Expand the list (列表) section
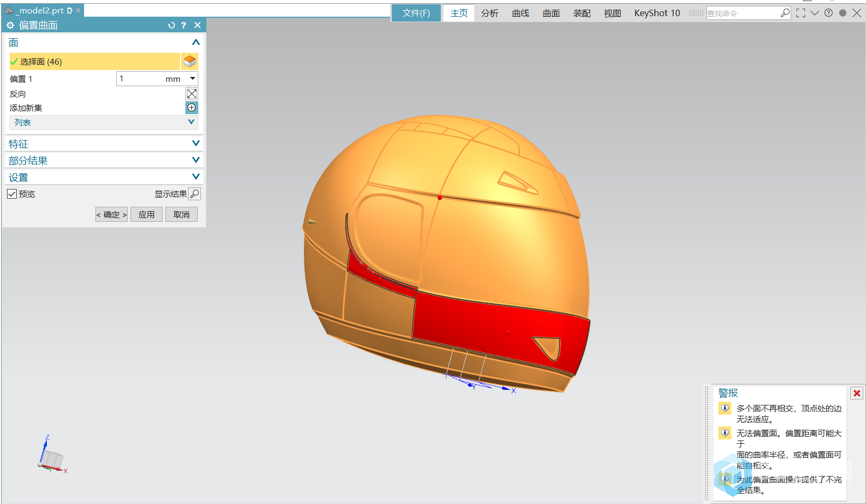Image resolution: width=866 pixels, height=504 pixels. pos(191,122)
